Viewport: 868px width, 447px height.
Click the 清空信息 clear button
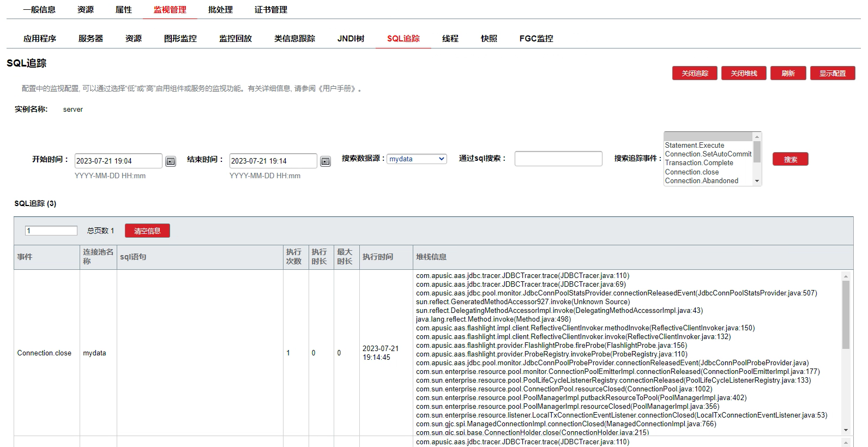[x=147, y=231]
